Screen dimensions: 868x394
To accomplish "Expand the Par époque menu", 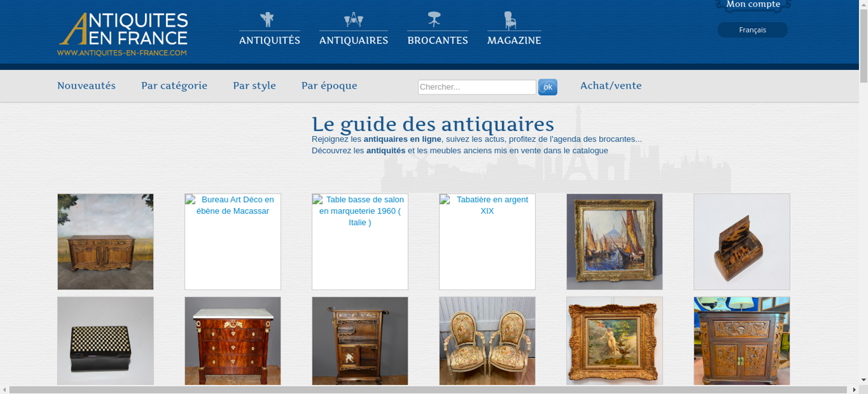I will [x=329, y=85].
